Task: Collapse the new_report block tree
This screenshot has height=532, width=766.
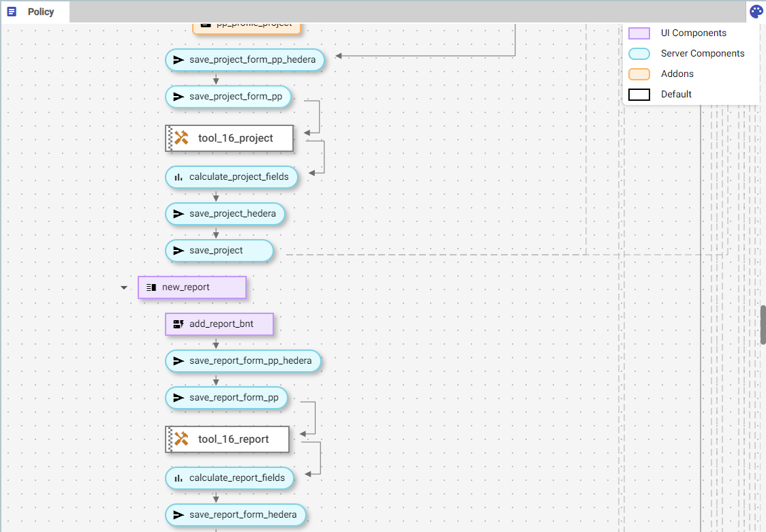Action: (x=123, y=287)
